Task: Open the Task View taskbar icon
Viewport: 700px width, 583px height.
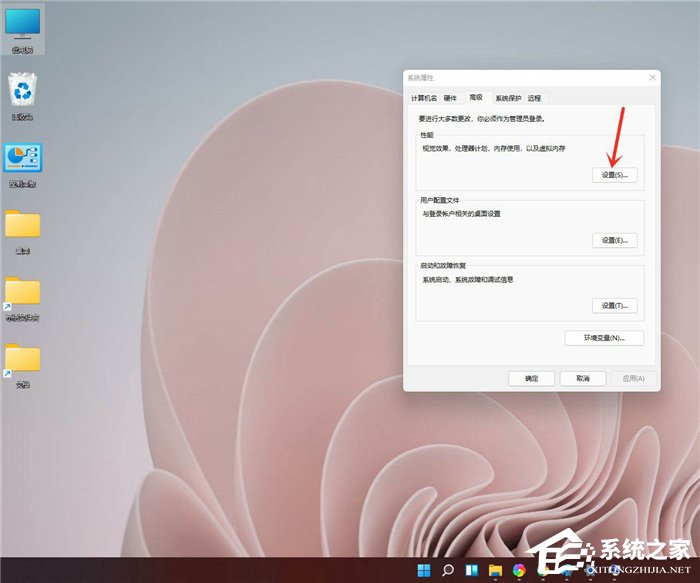Action: (471, 570)
